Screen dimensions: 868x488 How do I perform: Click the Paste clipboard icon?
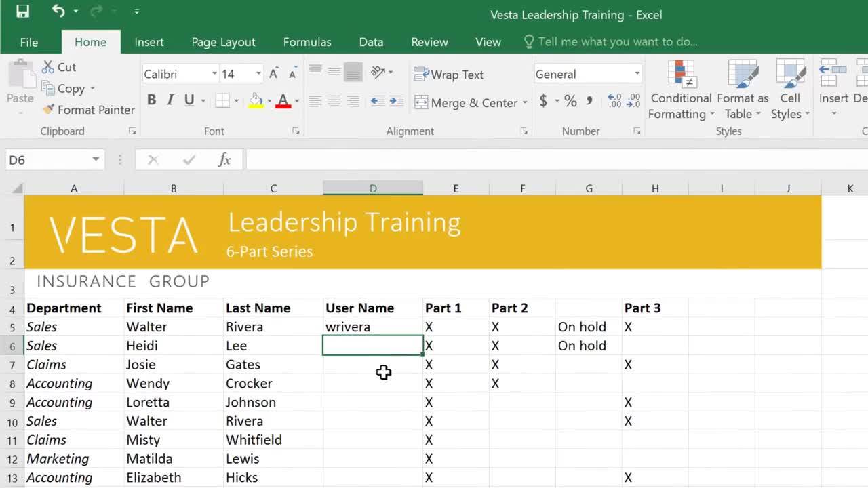pos(20,75)
